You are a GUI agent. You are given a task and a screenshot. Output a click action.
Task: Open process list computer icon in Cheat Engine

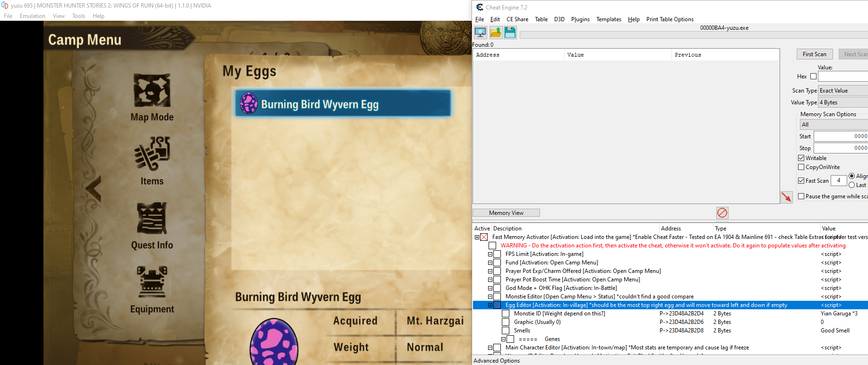(481, 33)
